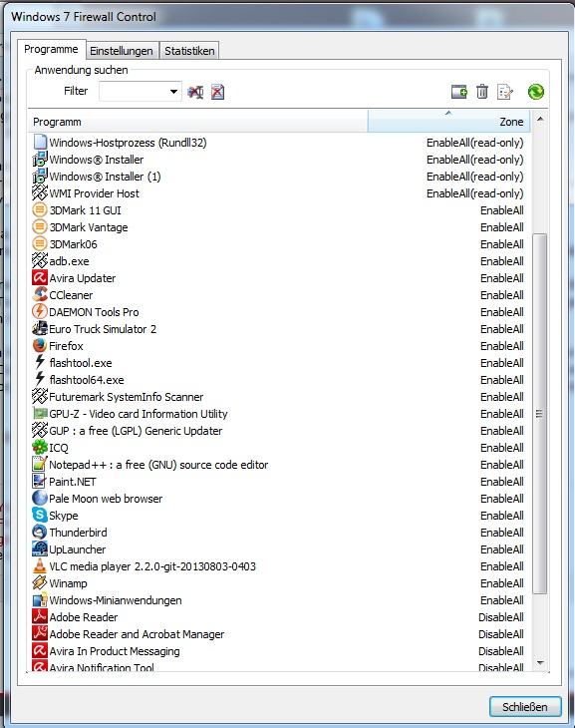Click the 3DMark 11 GUI icon
575x728 pixels.
40,209
